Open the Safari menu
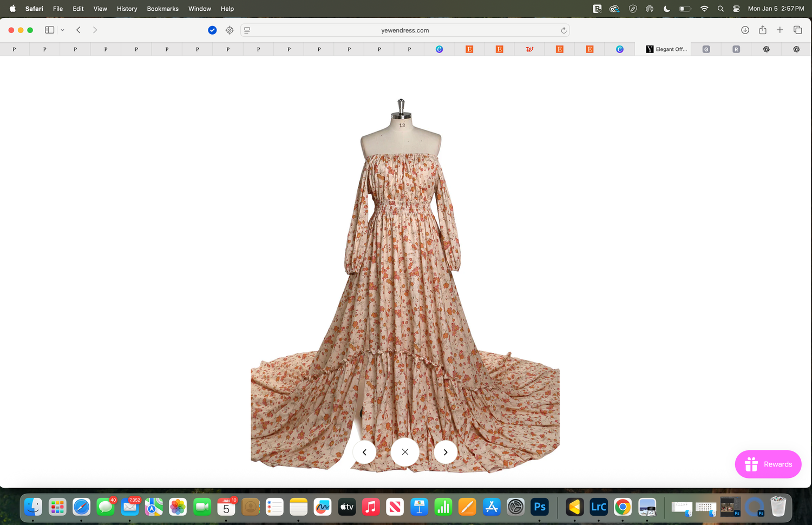812x525 pixels. 34,9
